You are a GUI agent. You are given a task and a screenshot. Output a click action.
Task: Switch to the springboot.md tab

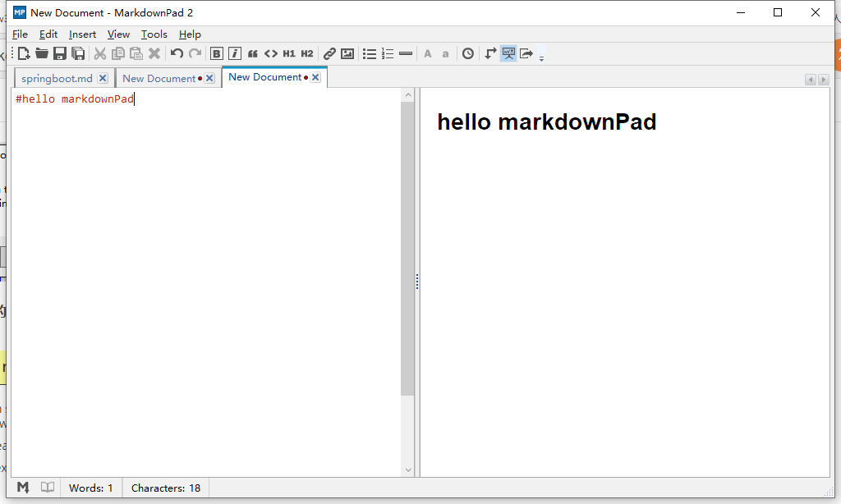click(57, 78)
